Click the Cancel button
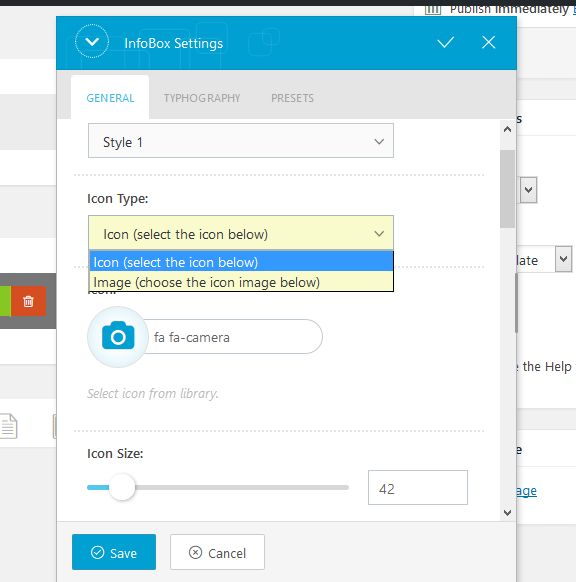This screenshot has width=576, height=582. [217, 552]
